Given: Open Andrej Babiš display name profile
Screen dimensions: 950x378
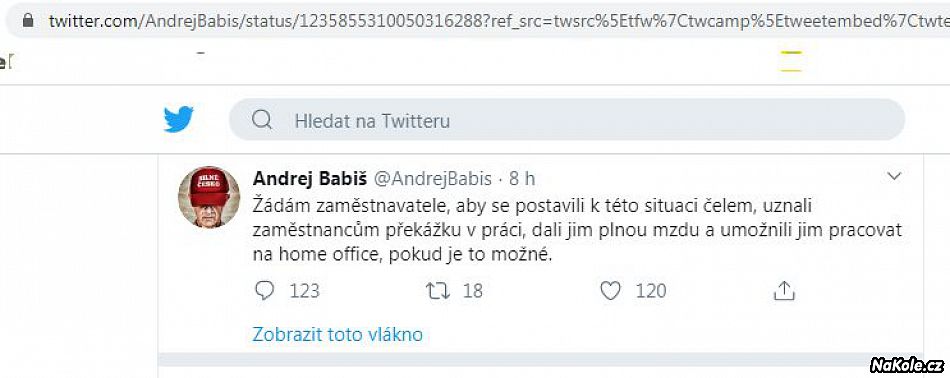Looking at the screenshot, I should pyautogui.click(x=309, y=178).
